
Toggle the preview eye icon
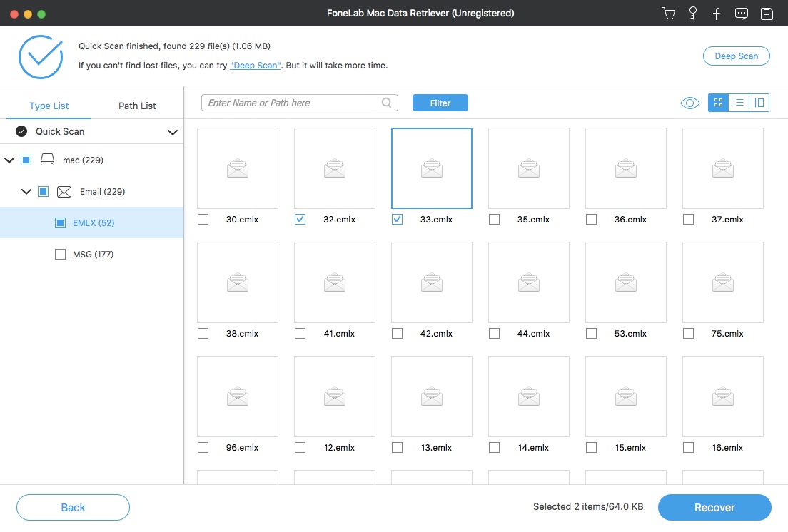(689, 103)
